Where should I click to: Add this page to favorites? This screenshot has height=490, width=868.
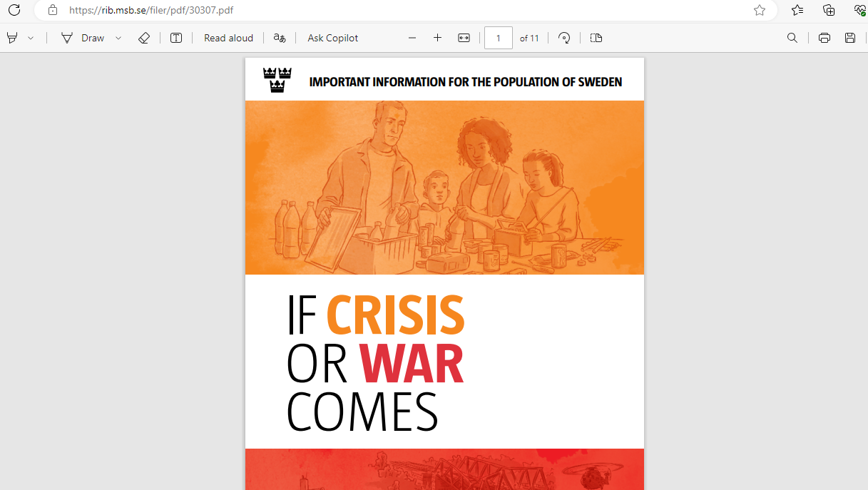tap(760, 10)
